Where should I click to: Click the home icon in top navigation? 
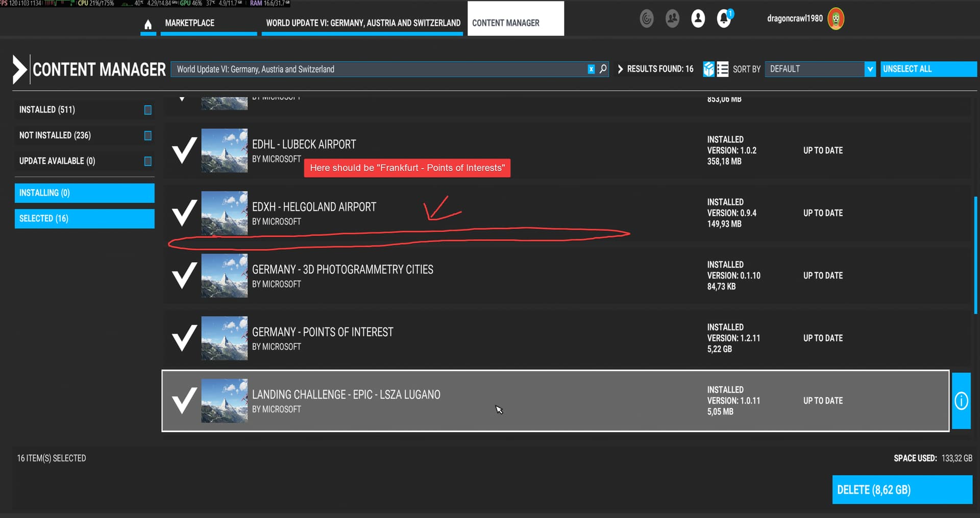click(148, 24)
